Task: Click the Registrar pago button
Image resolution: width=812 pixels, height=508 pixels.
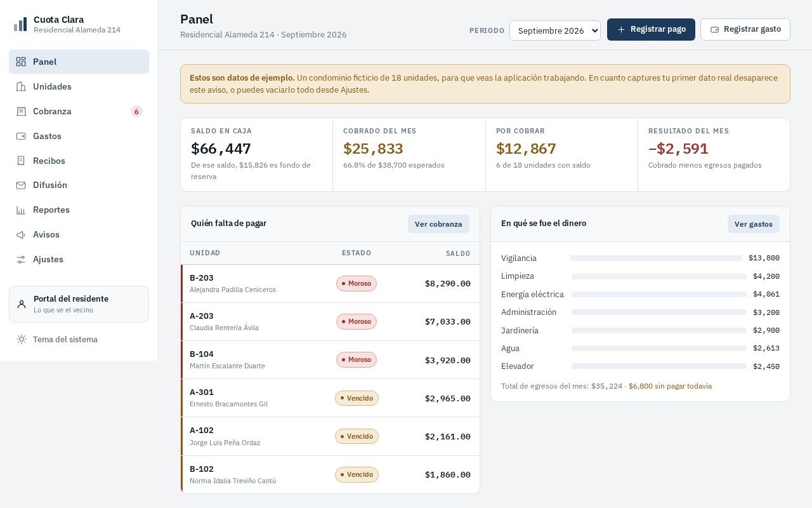Action: 651,29
